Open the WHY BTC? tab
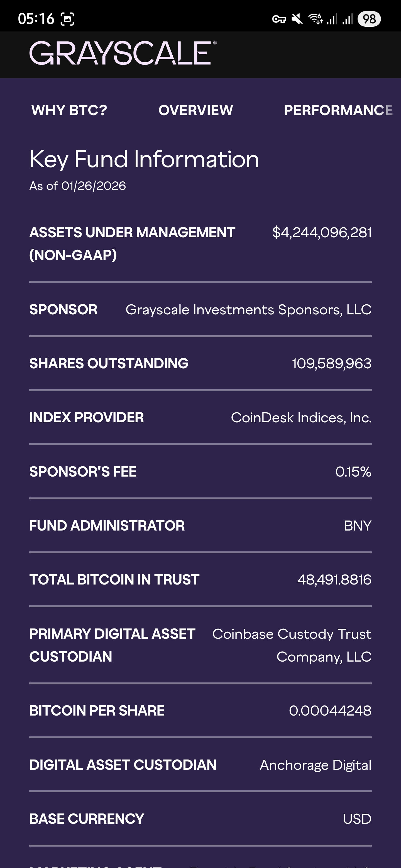The image size is (401, 868). (x=69, y=110)
